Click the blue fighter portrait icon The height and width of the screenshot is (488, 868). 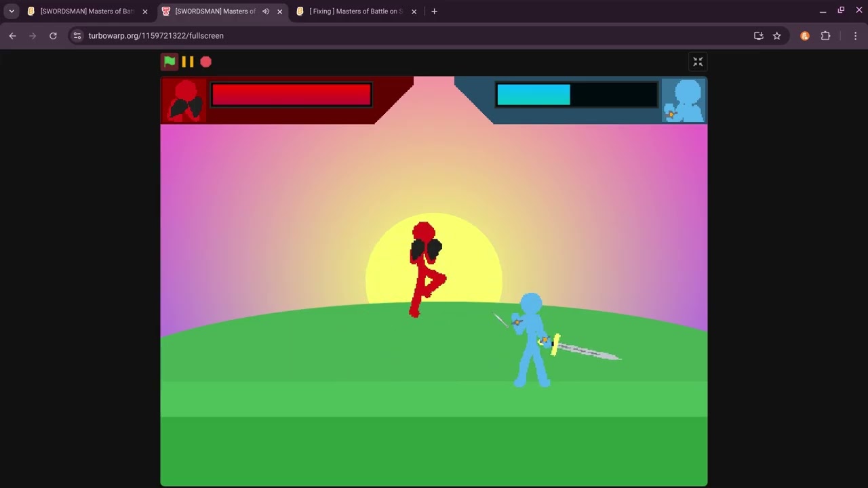(684, 100)
